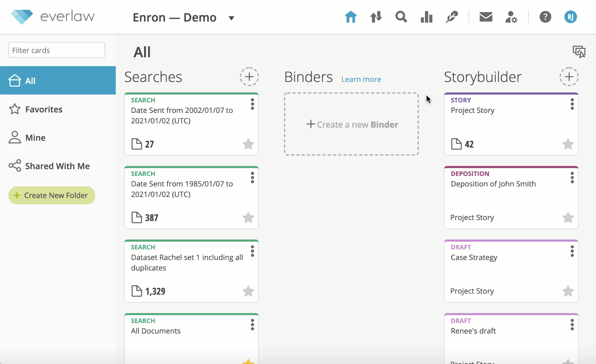
Task: Favorite the 1985/01/07 date search card
Action: click(248, 218)
